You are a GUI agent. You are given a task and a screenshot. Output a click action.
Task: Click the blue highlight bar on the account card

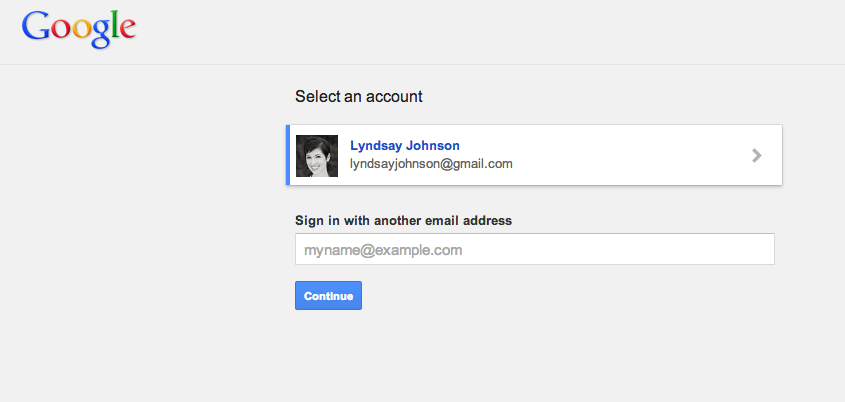tap(288, 155)
